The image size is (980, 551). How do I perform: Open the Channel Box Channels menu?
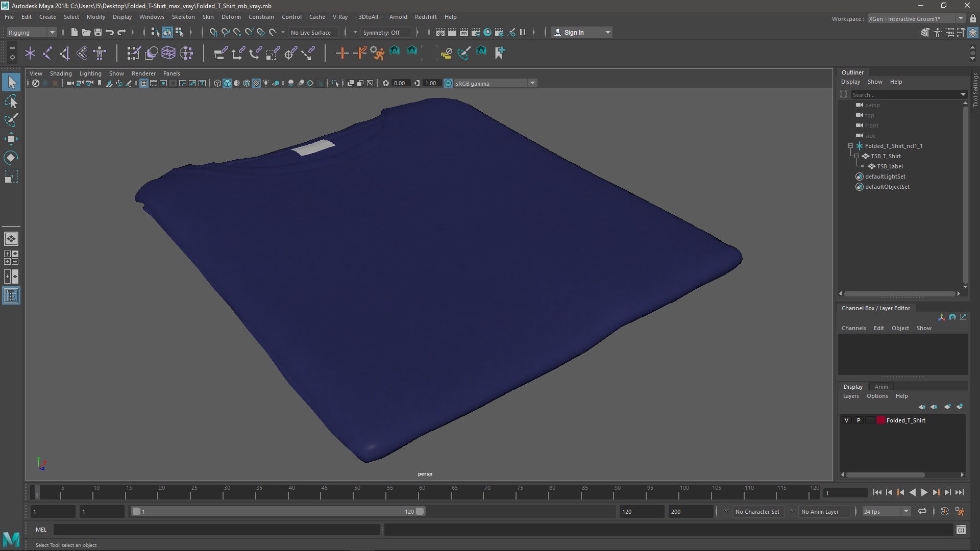tap(853, 328)
